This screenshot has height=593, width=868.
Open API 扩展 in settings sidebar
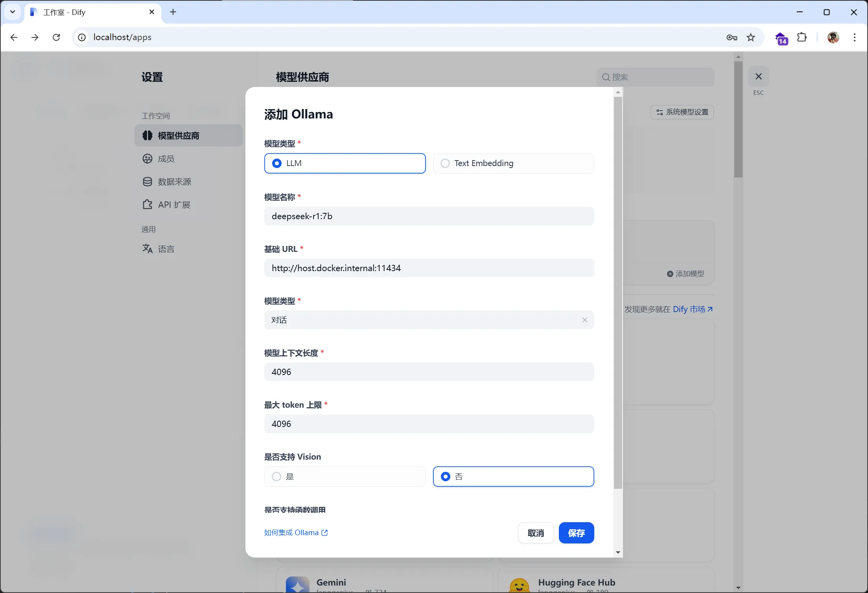pos(188,205)
